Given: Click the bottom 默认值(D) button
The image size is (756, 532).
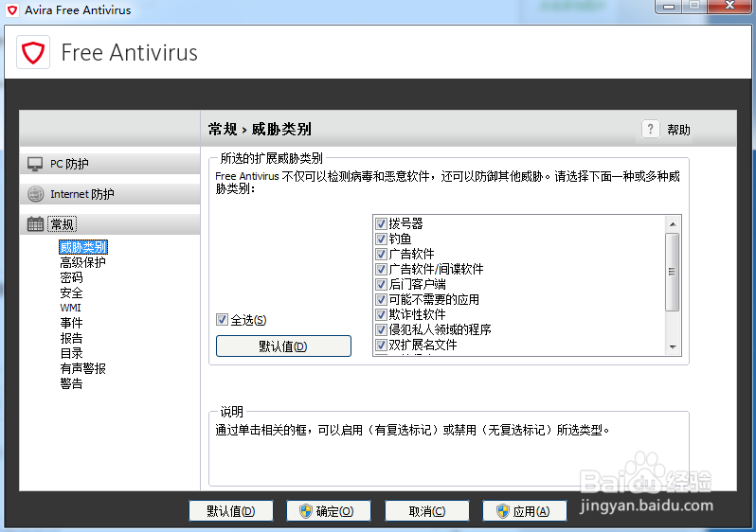Looking at the screenshot, I should [x=231, y=511].
